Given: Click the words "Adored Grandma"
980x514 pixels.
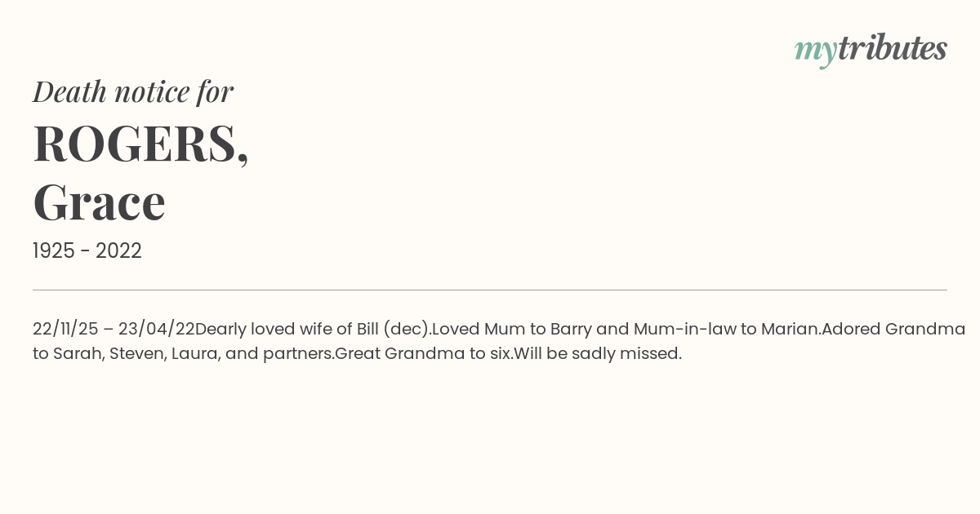Looking at the screenshot, I should (x=893, y=329).
